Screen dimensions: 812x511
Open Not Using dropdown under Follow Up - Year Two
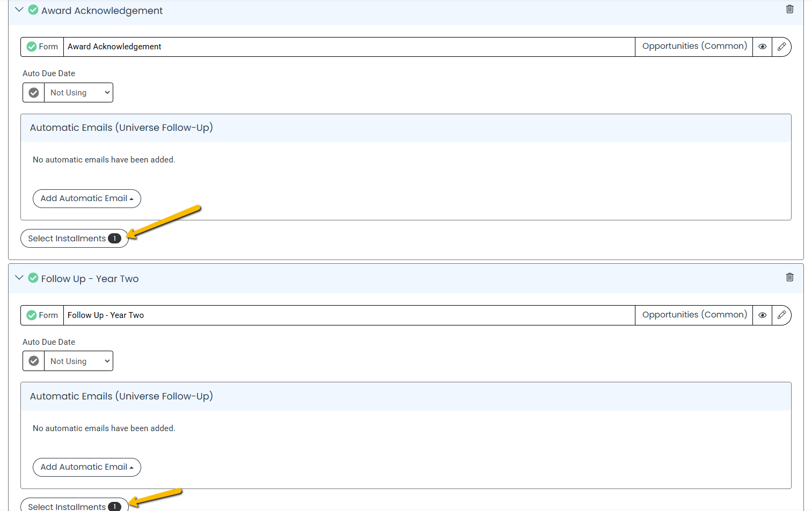point(79,361)
